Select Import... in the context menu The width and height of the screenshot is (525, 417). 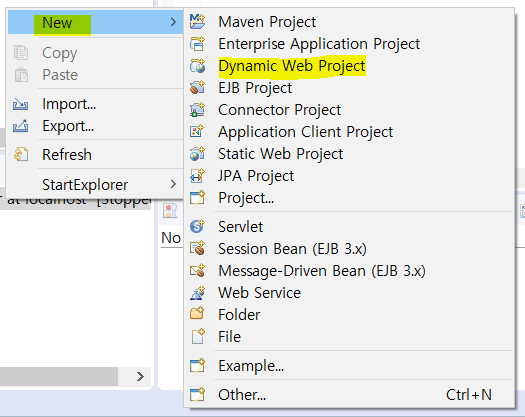click(x=95, y=104)
